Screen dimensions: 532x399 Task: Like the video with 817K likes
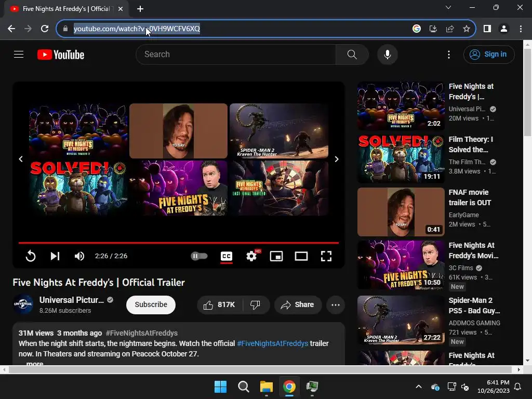pos(220,304)
